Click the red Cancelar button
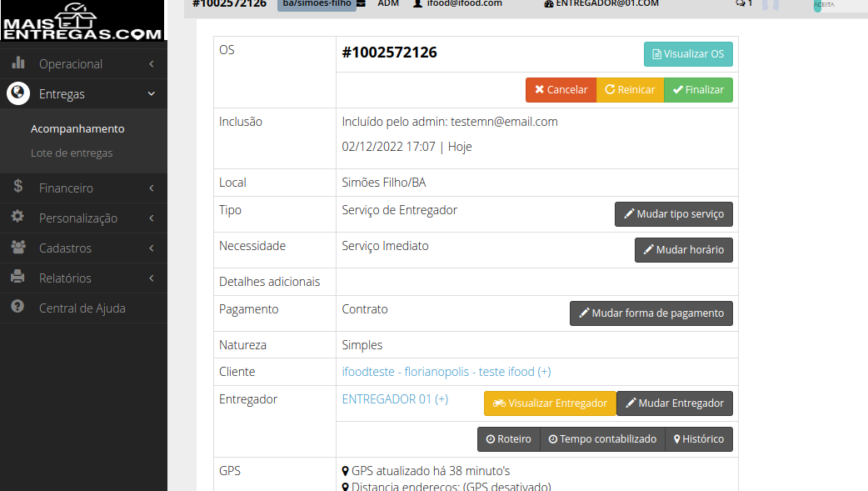Viewport: 868px width, 491px height. 561,90
